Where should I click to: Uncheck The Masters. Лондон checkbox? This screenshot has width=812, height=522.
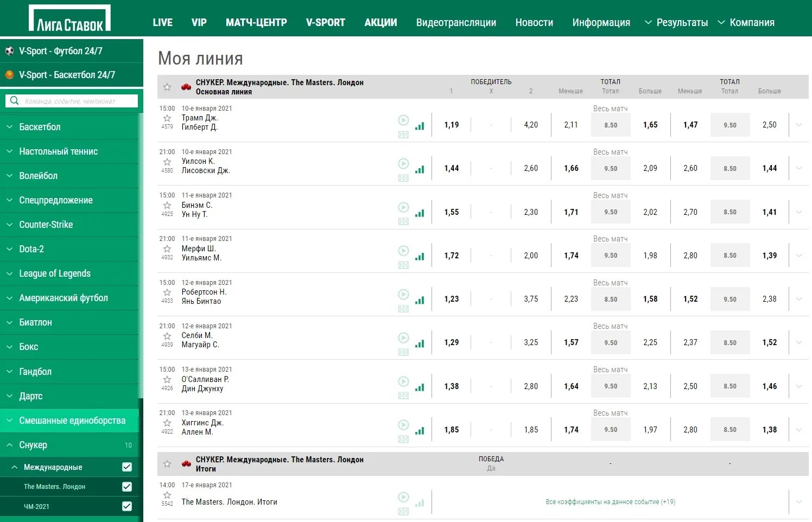(127, 487)
